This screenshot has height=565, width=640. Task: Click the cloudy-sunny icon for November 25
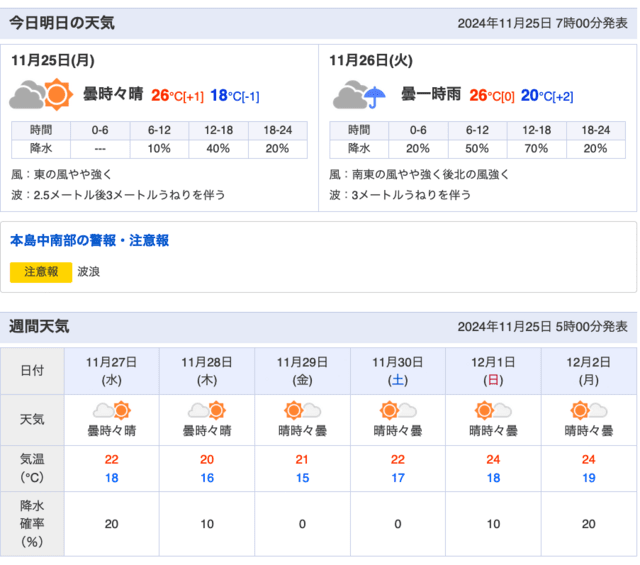[41, 95]
